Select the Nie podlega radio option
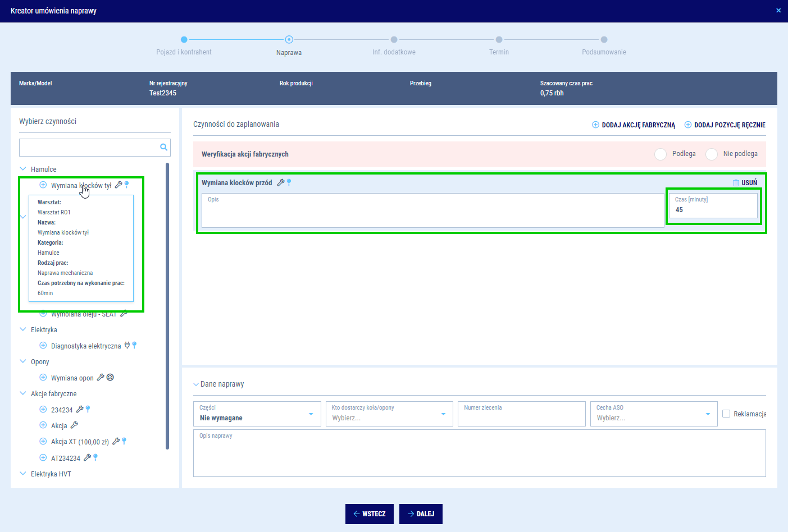Screen dimensions: 788x532 712,154
